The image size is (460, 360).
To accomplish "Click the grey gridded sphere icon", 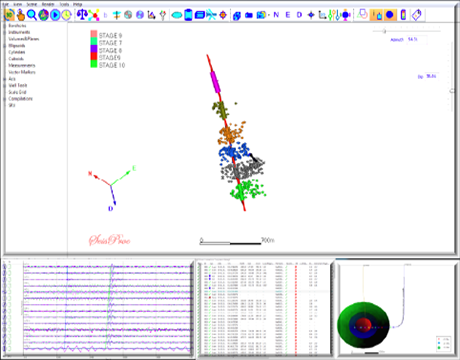I will point(128,15).
